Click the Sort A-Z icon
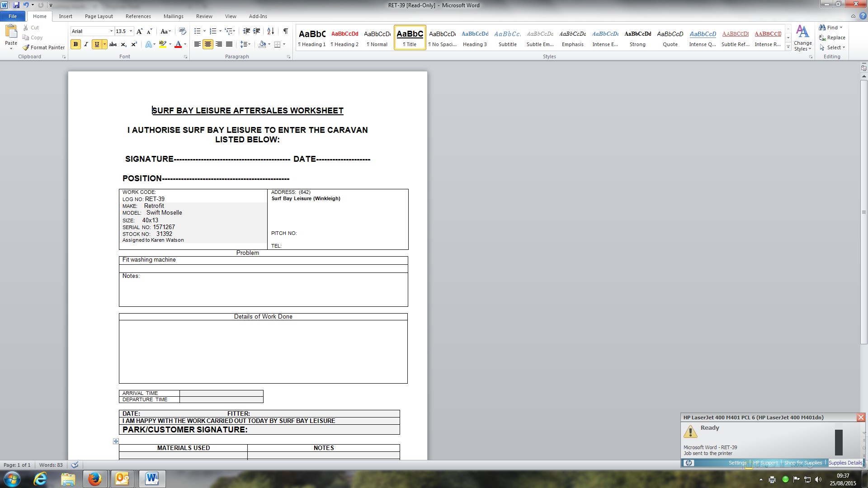 click(x=270, y=31)
